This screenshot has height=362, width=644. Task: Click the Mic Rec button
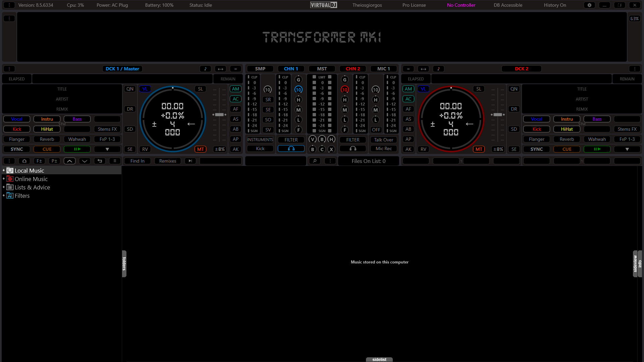click(x=384, y=148)
